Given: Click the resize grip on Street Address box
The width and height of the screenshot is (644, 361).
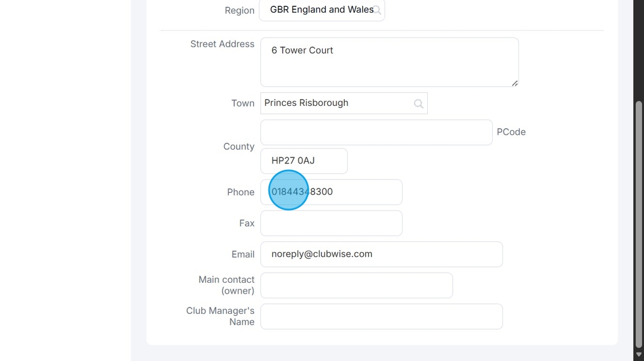Looking at the screenshot, I should click(x=514, y=84).
